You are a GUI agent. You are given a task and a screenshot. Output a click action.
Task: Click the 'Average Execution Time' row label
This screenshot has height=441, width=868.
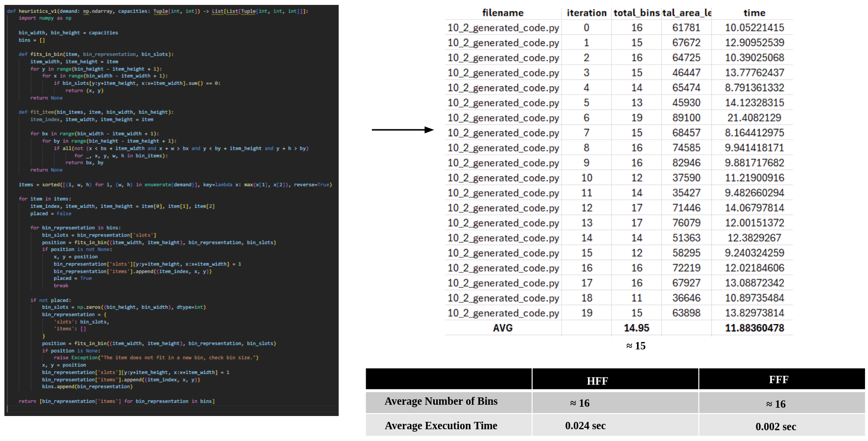click(x=441, y=426)
